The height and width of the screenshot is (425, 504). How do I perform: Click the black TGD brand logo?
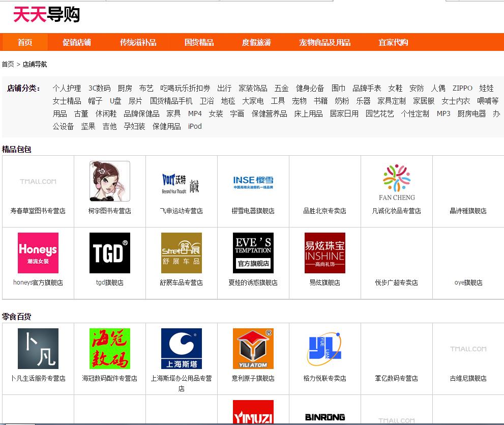(110, 253)
